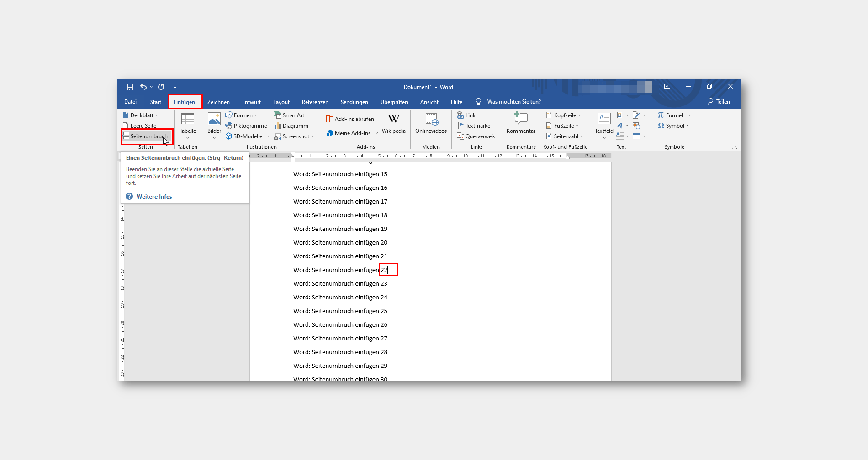Insert a SmartArt graphic
The width and height of the screenshot is (868, 460).
(290, 115)
